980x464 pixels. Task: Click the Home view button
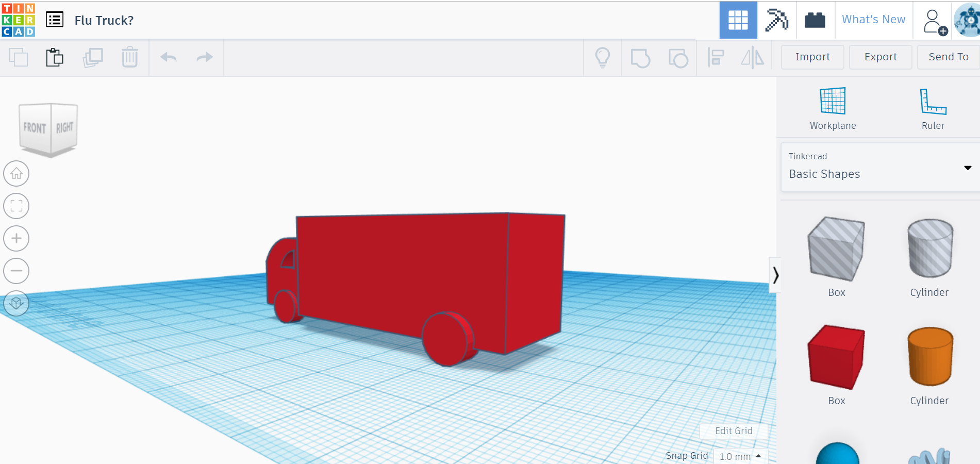(16, 174)
